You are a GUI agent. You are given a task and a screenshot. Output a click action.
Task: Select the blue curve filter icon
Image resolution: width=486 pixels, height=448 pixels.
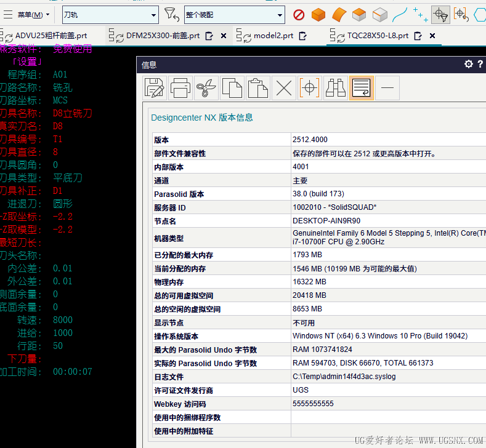400,15
